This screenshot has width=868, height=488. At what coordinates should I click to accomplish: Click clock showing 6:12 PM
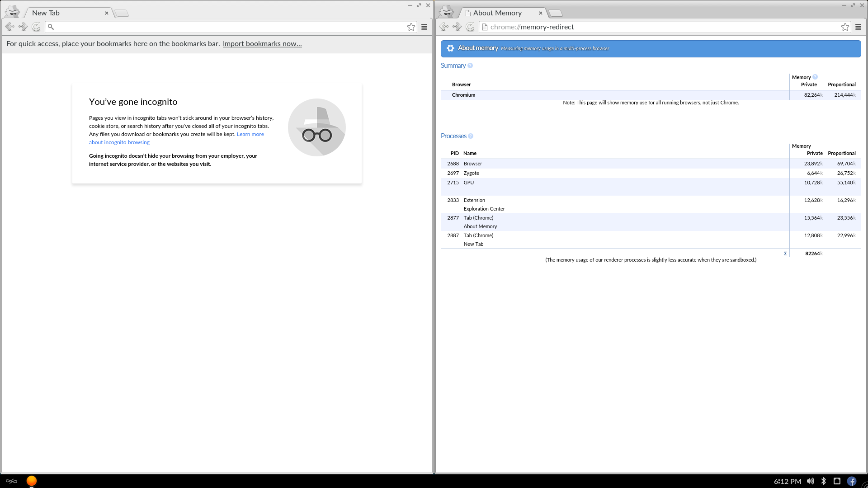click(x=788, y=481)
